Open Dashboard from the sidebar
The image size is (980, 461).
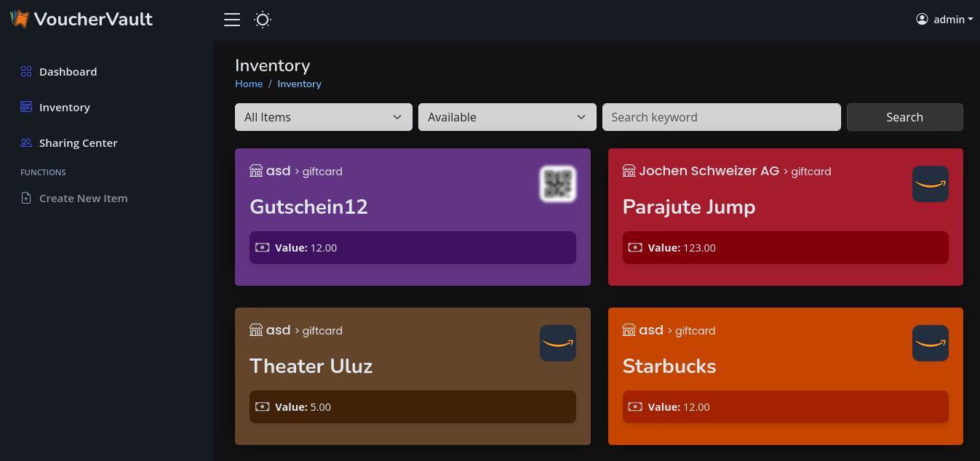pyautogui.click(x=68, y=71)
